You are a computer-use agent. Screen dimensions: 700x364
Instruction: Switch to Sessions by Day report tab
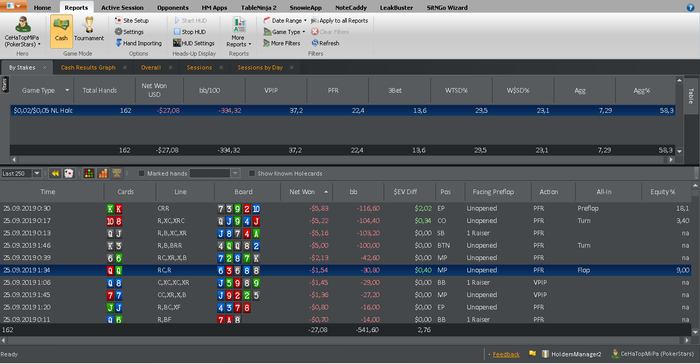260,67
